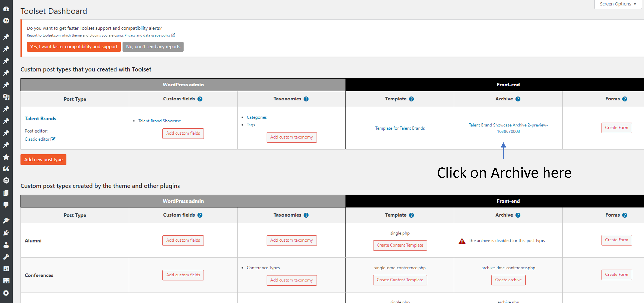The height and width of the screenshot is (303, 644).
Task: Click Taxonomies help icon in theme plugins table
Action: pos(306,215)
